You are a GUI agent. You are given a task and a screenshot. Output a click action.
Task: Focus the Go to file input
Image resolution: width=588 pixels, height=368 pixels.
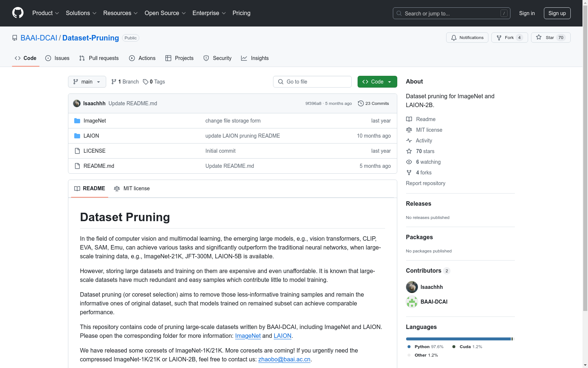pos(312,82)
